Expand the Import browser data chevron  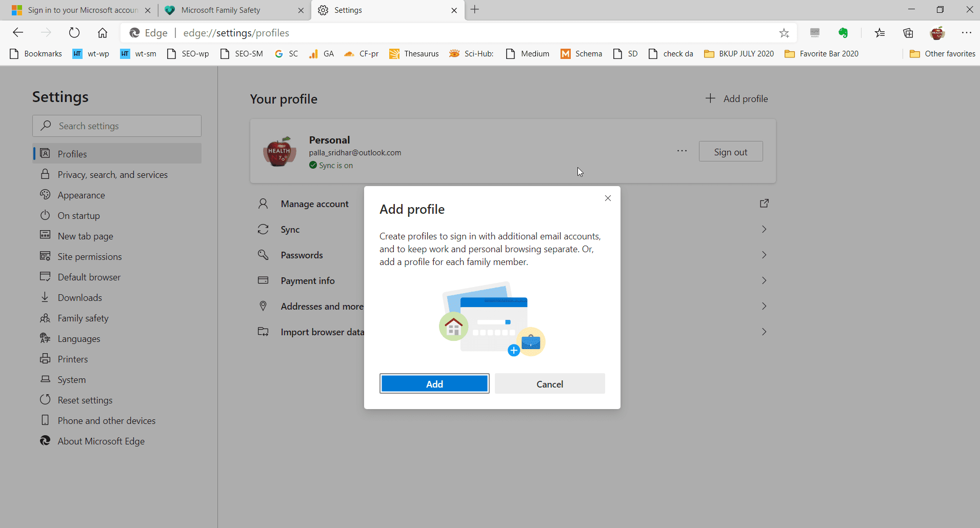click(764, 332)
